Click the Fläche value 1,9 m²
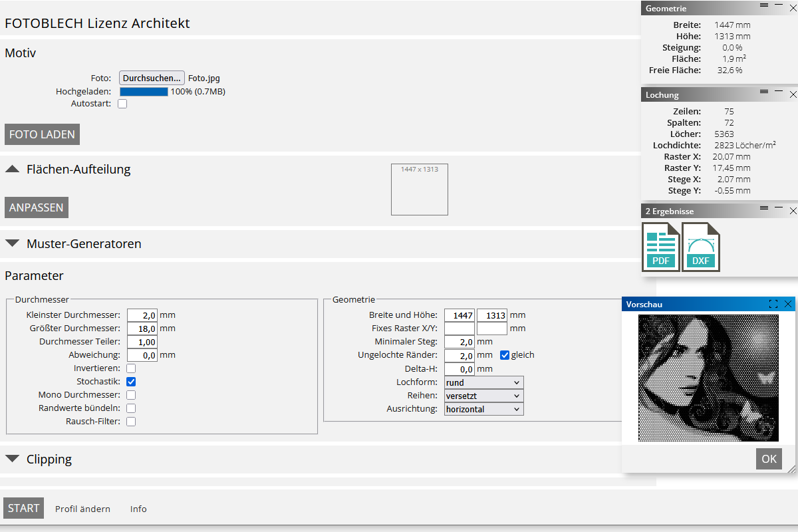Image resolution: width=798 pixels, height=532 pixels. (734, 59)
